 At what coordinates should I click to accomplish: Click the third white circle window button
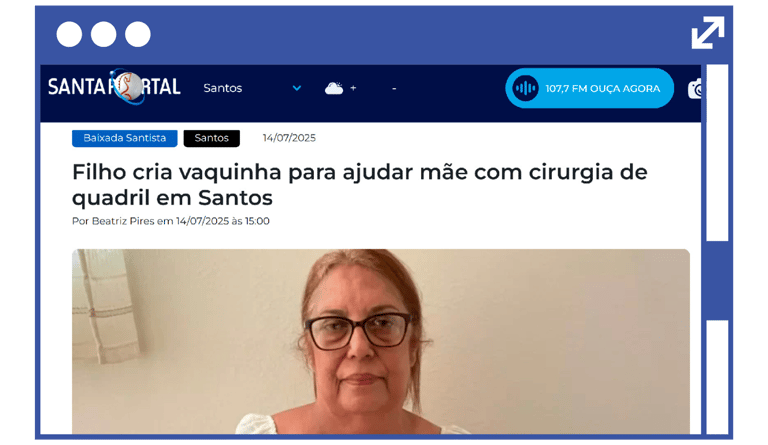(138, 34)
